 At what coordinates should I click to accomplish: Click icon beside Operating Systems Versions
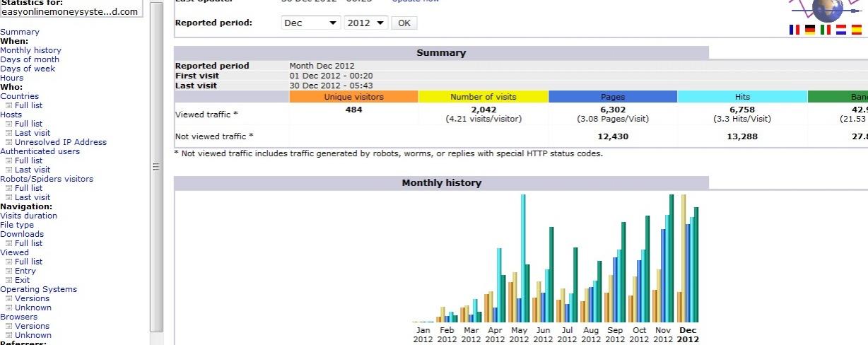click(x=9, y=298)
